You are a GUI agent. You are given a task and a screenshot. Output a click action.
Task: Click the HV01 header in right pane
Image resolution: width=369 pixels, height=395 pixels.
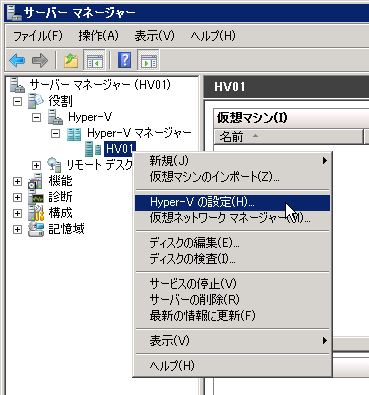click(230, 87)
